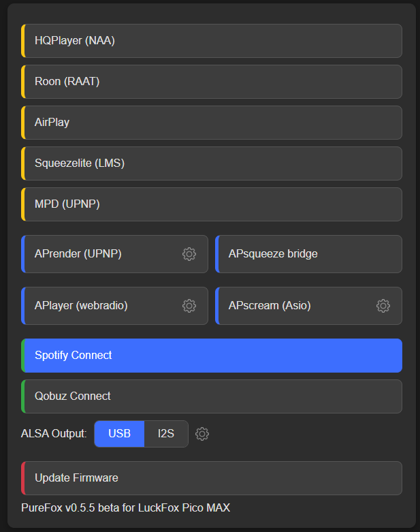Enable the AirPlay service

212,123
